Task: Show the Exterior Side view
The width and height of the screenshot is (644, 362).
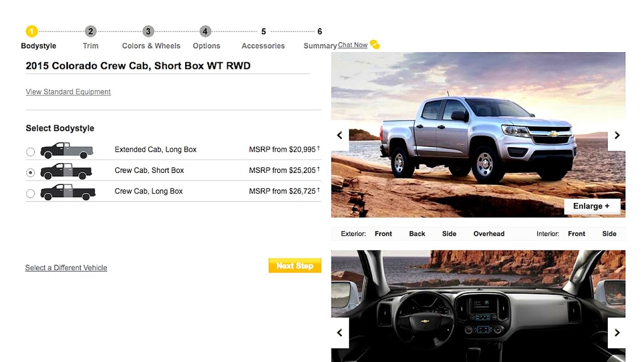Action: [449, 234]
